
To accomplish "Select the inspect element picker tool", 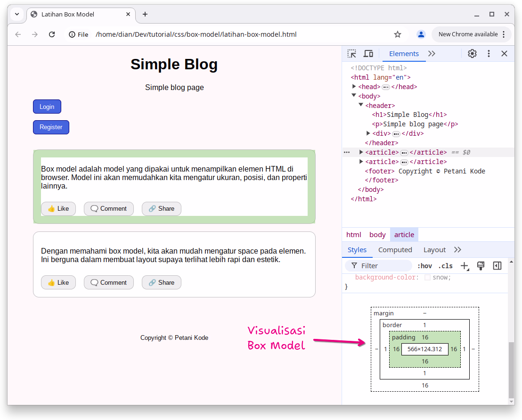I will point(351,53).
